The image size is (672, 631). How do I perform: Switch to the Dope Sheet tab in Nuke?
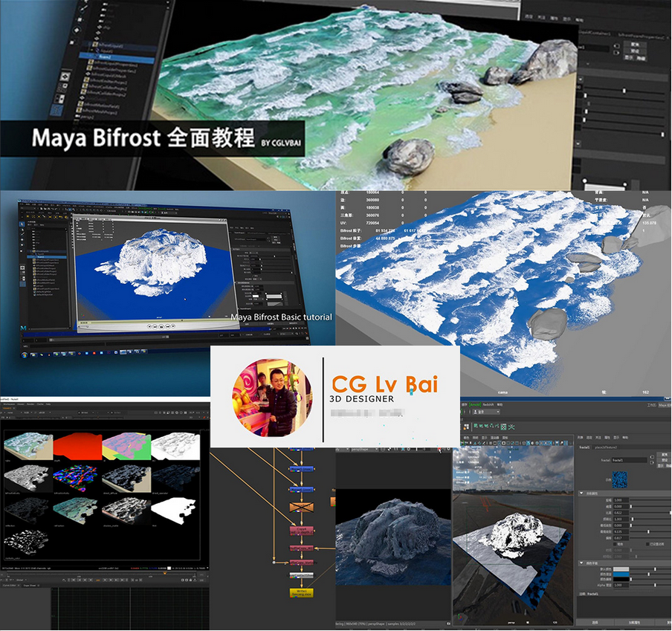(x=31, y=585)
